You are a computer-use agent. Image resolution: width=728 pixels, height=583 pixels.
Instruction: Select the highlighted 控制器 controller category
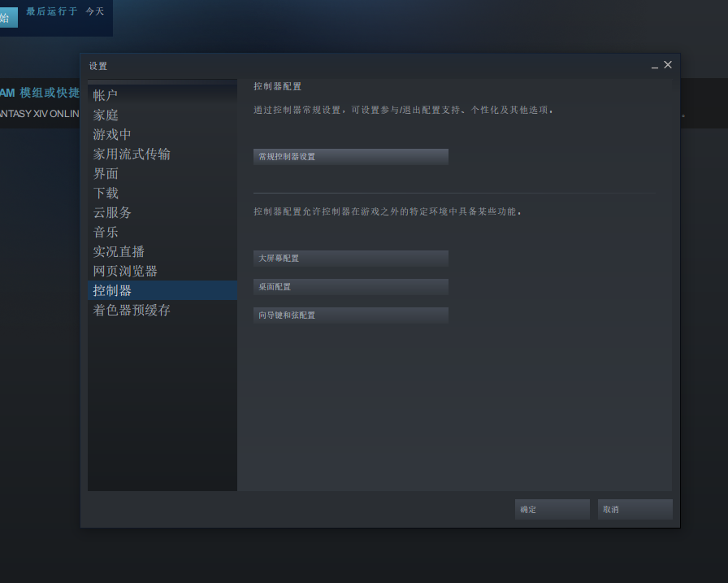click(x=112, y=290)
